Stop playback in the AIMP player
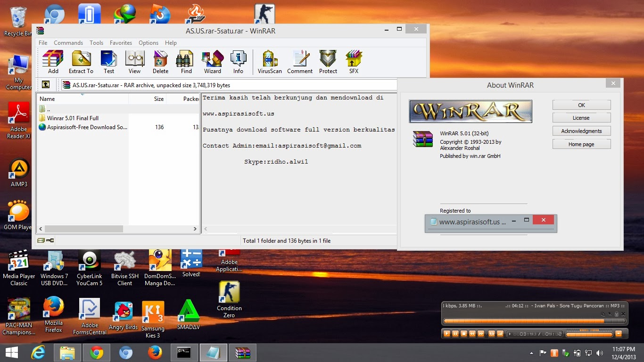644x362 pixels. (464, 334)
